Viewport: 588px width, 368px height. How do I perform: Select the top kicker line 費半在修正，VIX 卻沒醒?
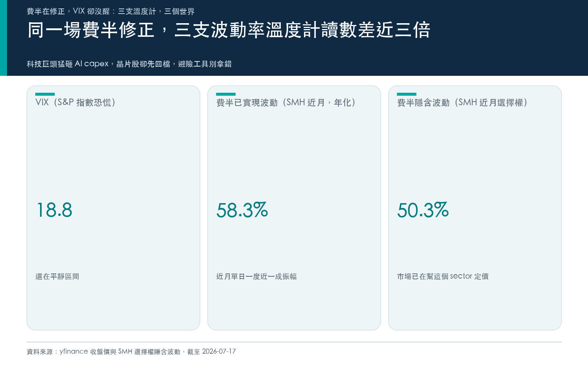(x=111, y=11)
